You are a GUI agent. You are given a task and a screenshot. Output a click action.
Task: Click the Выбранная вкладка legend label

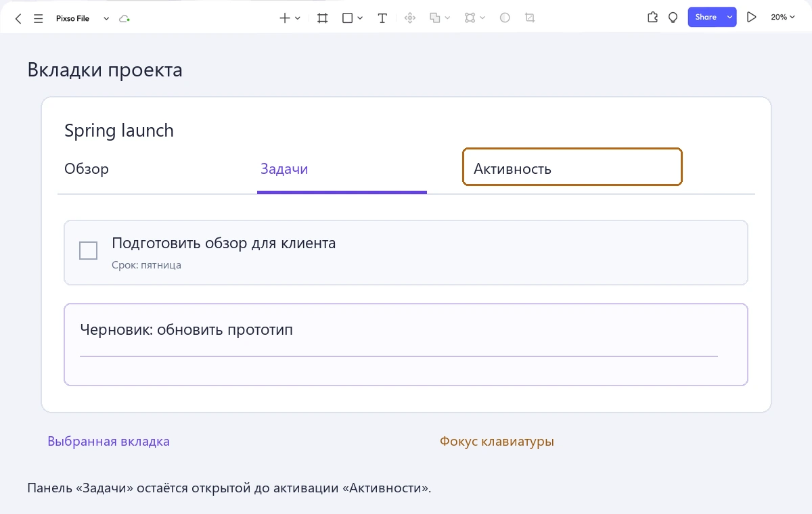tap(108, 442)
